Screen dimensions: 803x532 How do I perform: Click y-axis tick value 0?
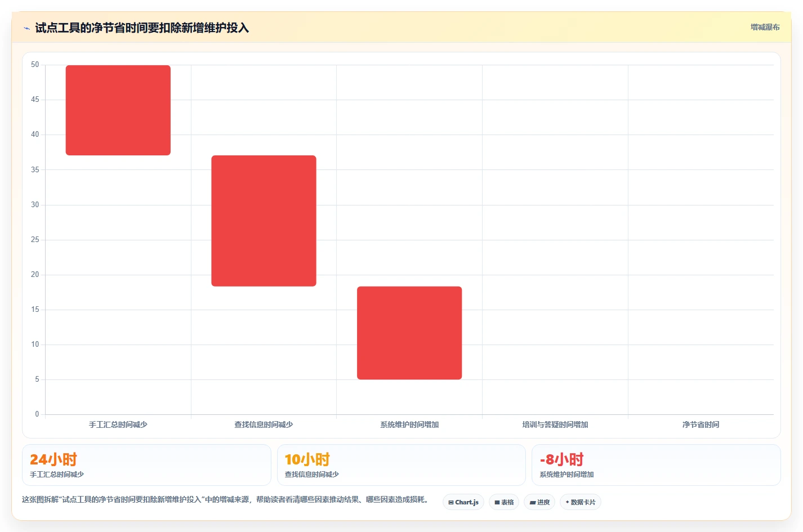tap(37, 414)
